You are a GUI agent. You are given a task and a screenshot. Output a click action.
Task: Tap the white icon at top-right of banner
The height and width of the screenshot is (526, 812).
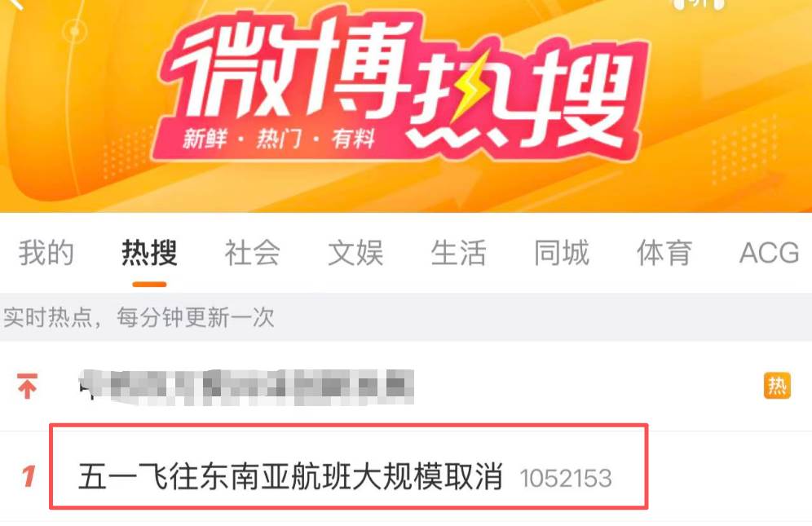click(699, 5)
